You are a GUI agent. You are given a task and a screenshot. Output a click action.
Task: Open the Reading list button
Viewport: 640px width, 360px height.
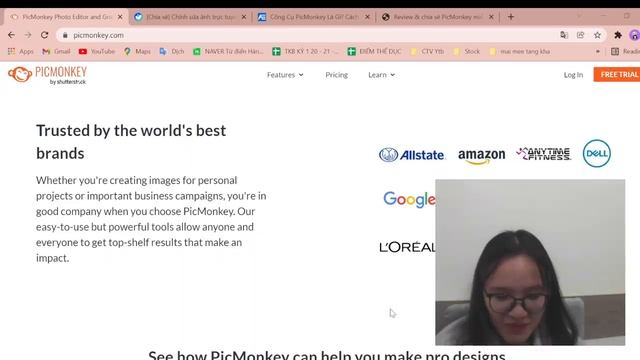click(x=625, y=51)
